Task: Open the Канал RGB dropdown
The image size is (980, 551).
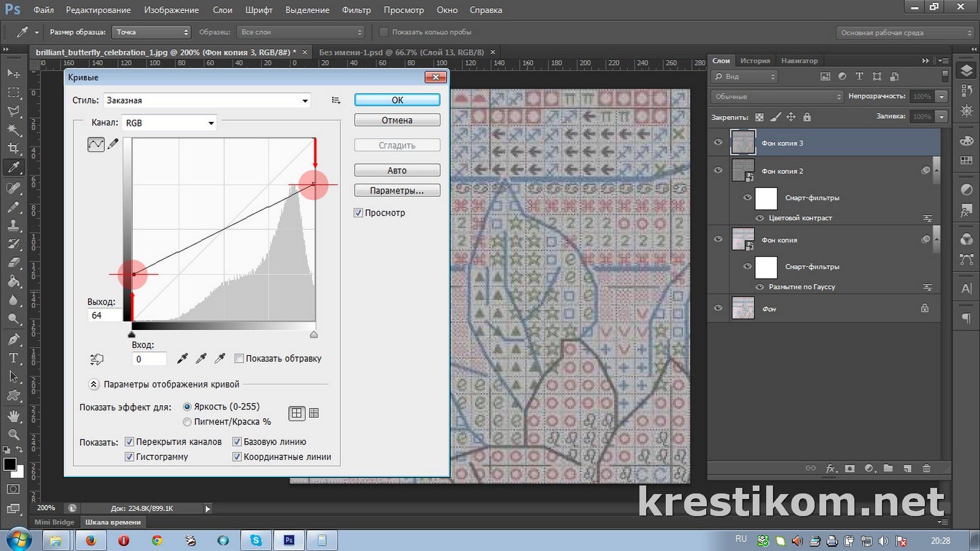Action: pyautogui.click(x=170, y=123)
